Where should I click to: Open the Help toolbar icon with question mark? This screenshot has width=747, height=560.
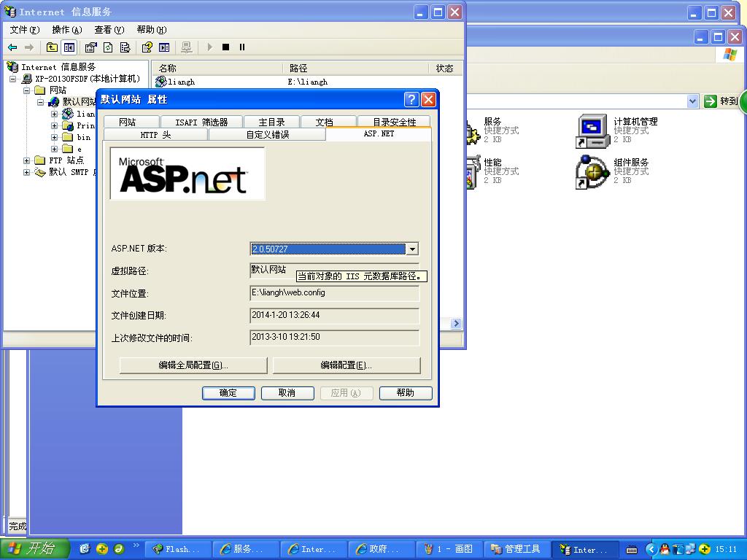(x=147, y=47)
